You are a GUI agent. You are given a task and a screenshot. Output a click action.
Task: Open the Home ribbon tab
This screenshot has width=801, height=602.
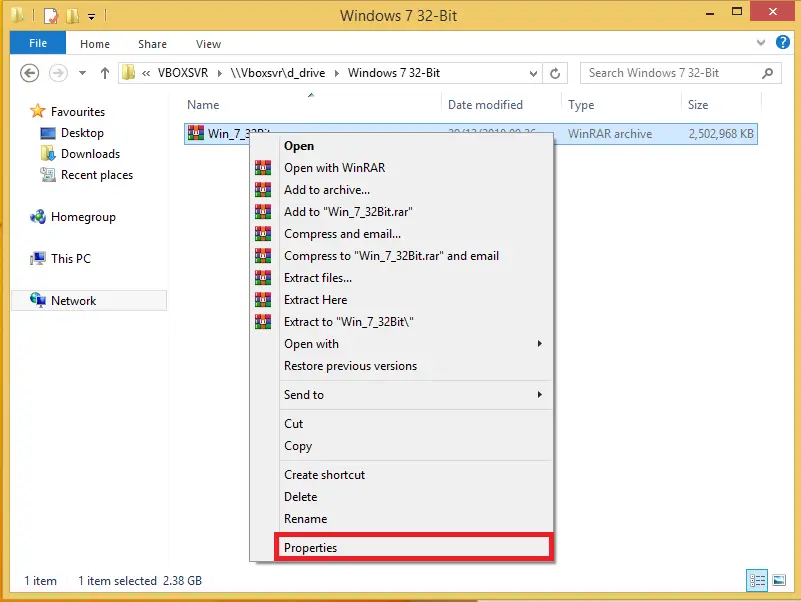pyautogui.click(x=95, y=44)
